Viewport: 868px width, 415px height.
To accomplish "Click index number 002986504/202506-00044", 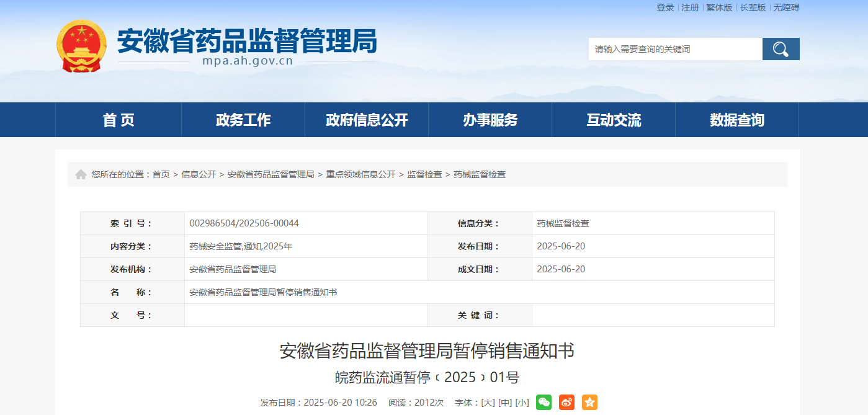I will (244, 223).
